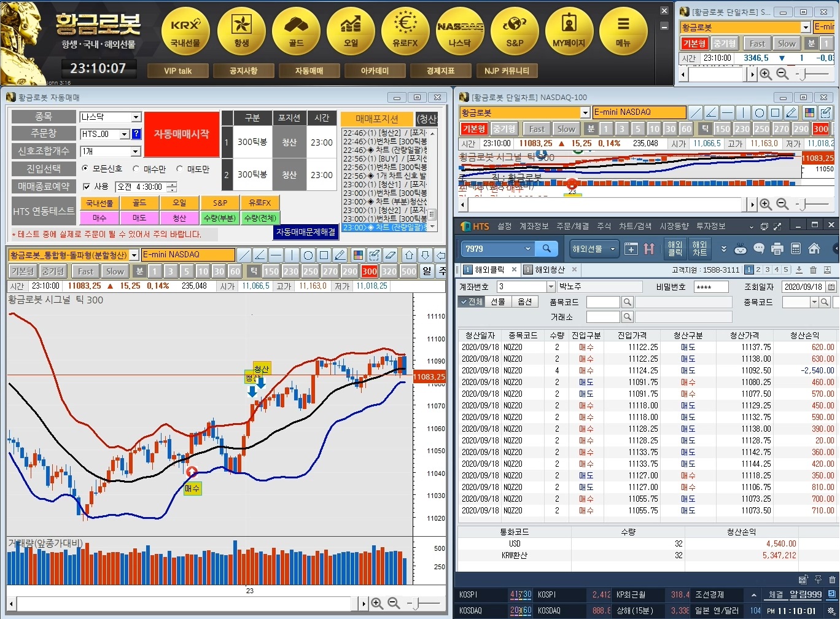Screen dimensions: 840x619
Task: Click the HTS robot face icon
Action: (741, 249)
